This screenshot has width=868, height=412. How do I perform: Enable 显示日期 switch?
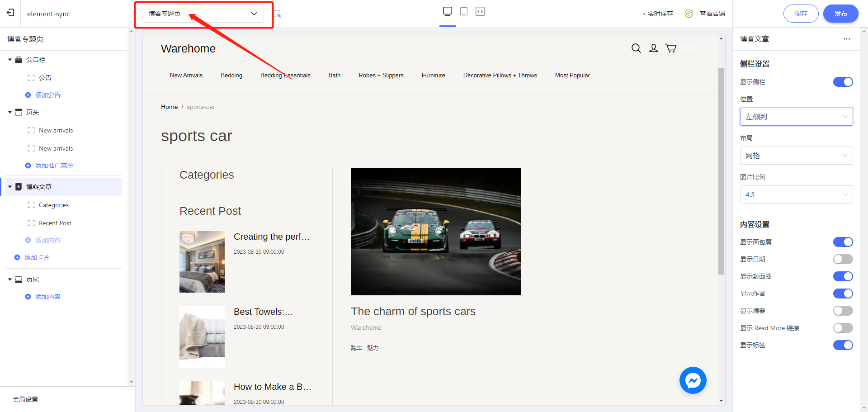pyautogui.click(x=843, y=259)
